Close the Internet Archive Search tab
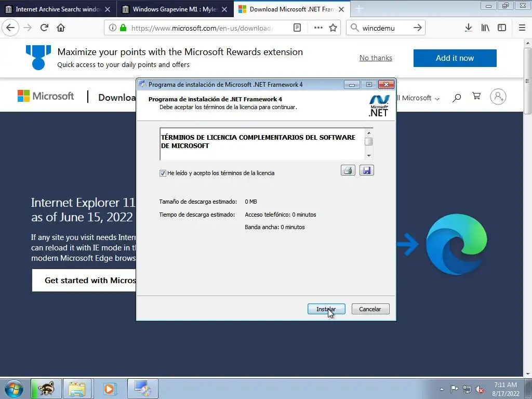The width and height of the screenshot is (532, 399). 108,9
